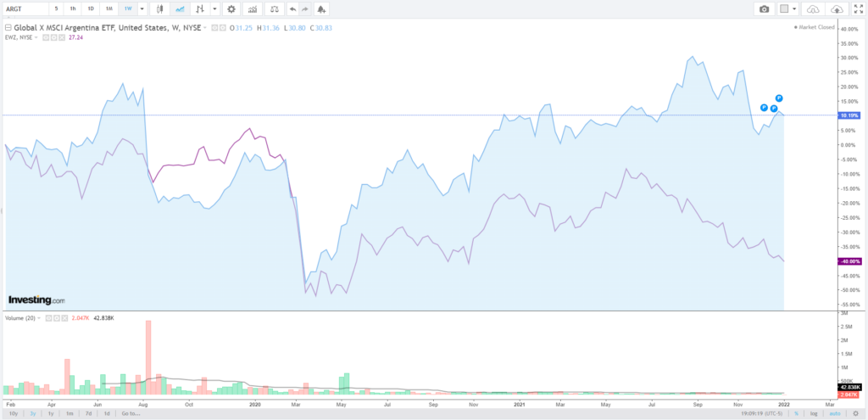Expand Global X MSCI Argentina ETF title dropdown
The image size is (868, 420).
click(x=205, y=28)
